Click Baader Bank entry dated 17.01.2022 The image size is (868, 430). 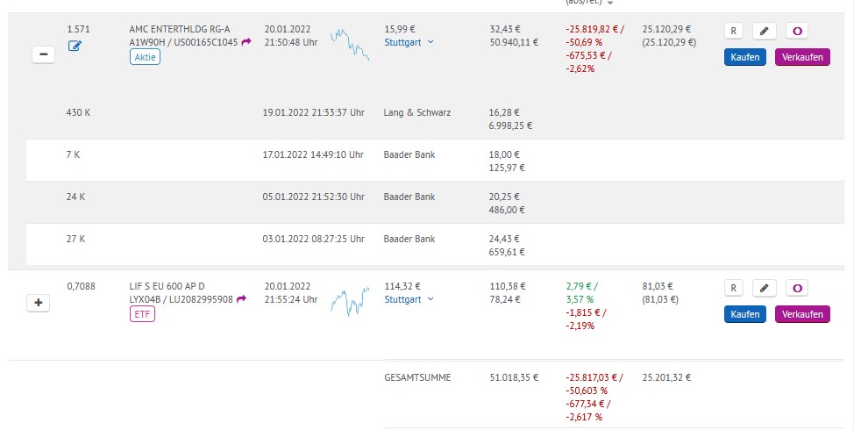(409, 154)
